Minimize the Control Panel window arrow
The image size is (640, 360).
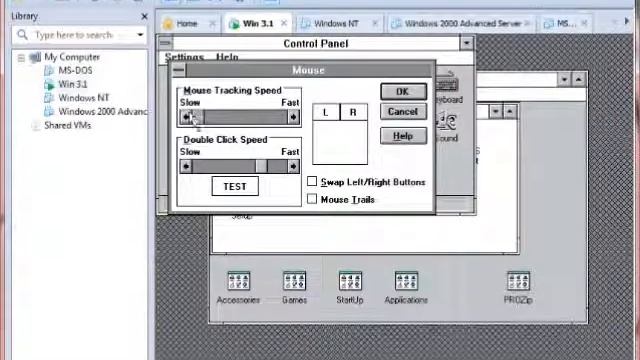click(x=467, y=43)
